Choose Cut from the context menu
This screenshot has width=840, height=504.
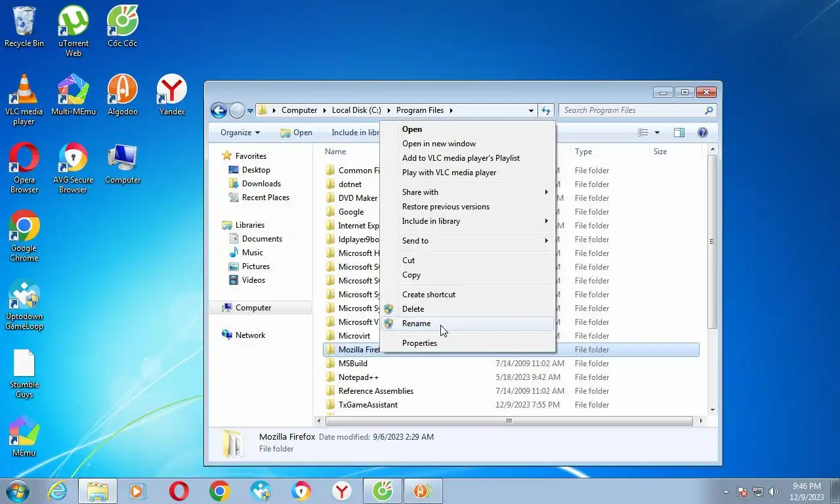pos(468,261)
